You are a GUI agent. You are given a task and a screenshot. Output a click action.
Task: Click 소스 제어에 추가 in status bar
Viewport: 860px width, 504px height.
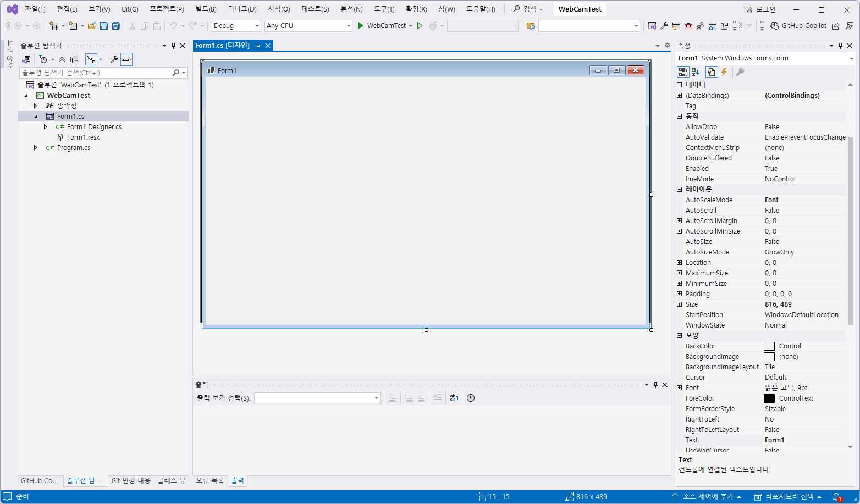click(x=707, y=496)
